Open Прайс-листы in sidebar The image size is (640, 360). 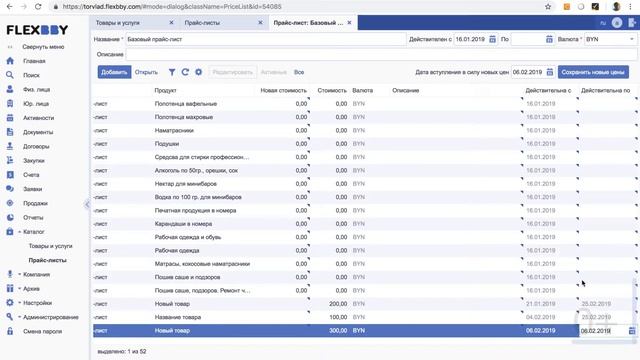[47, 260]
